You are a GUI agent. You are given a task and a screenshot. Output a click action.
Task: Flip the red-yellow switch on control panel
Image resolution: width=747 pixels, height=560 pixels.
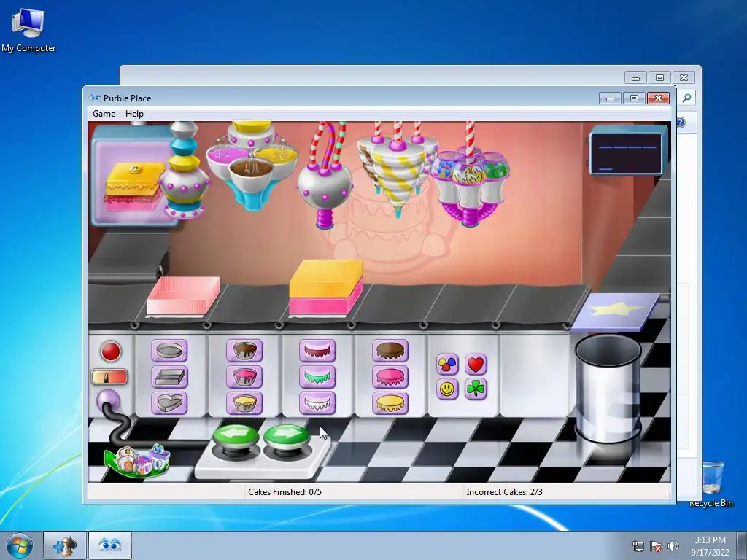pos(109,377)
